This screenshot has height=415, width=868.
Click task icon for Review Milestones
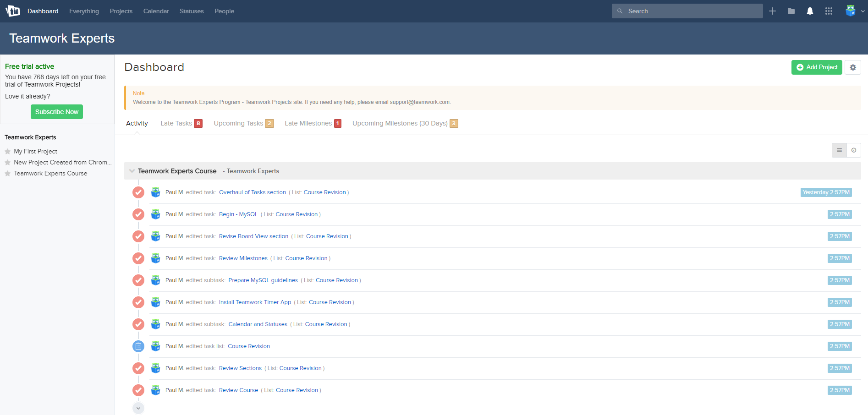[138, 258]
